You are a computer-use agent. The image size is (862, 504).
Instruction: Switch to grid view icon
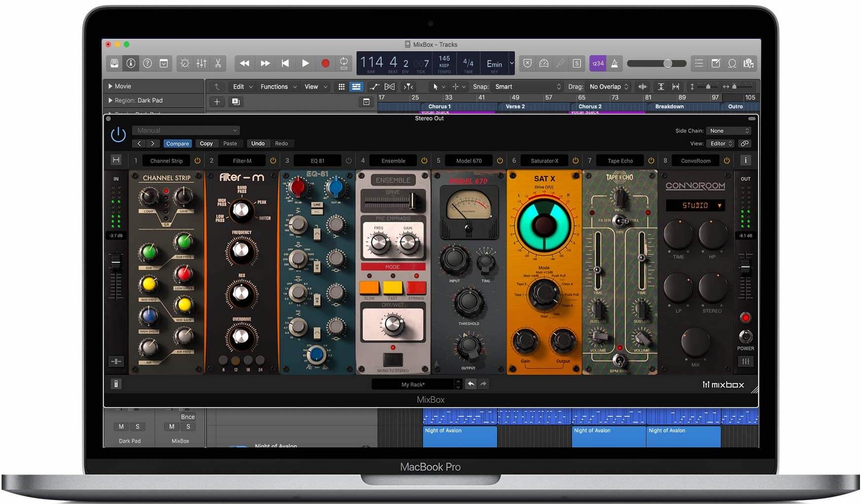tap(341, 87)
